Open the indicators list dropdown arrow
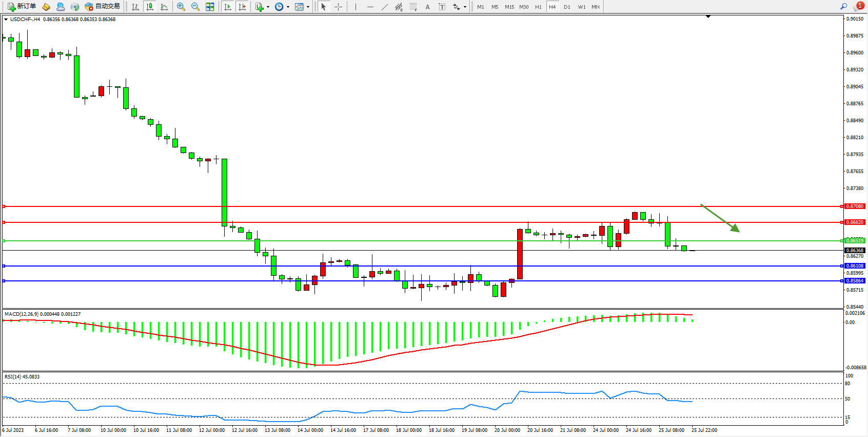The height and width of the screenshot is (437, 868). [x=268, y=7]
